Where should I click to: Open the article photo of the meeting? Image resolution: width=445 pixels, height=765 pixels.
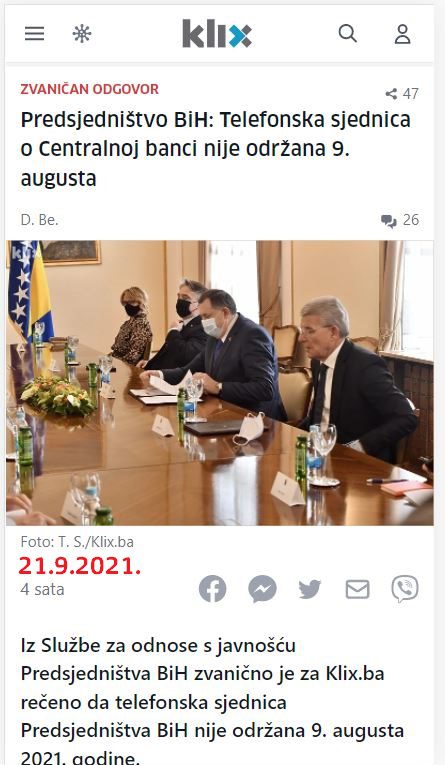pyautogui.click(x=220, y=382)
